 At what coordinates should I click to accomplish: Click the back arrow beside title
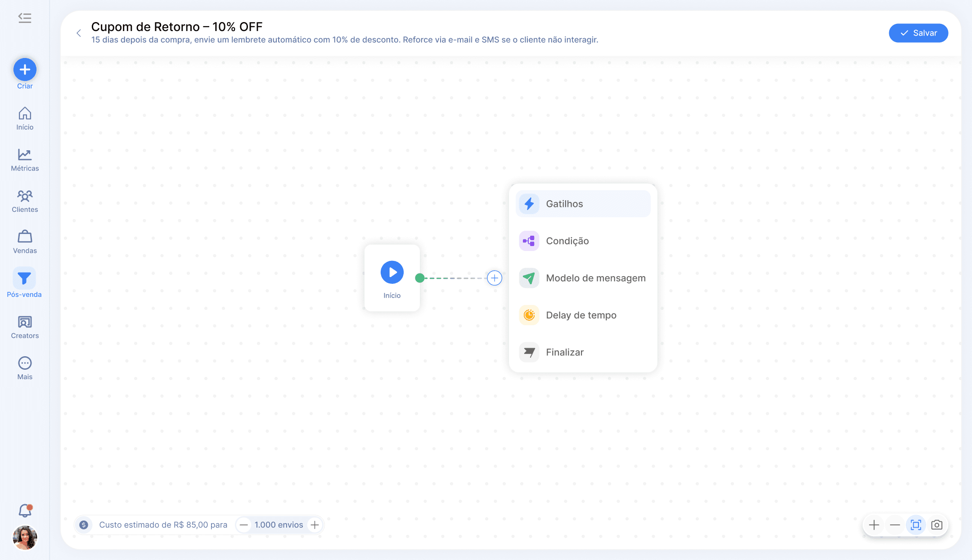(79, 33)
